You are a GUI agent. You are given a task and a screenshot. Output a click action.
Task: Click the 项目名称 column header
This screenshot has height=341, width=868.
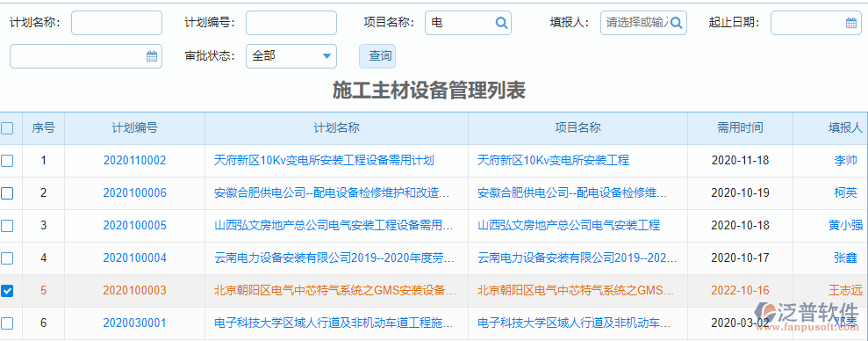coord(577,128)
